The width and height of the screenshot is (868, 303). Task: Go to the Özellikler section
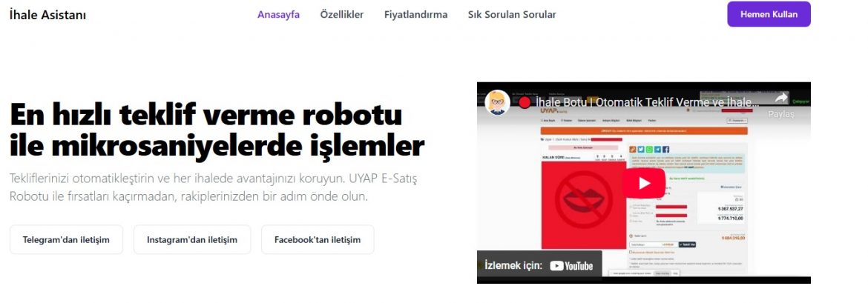pos(342,14)
